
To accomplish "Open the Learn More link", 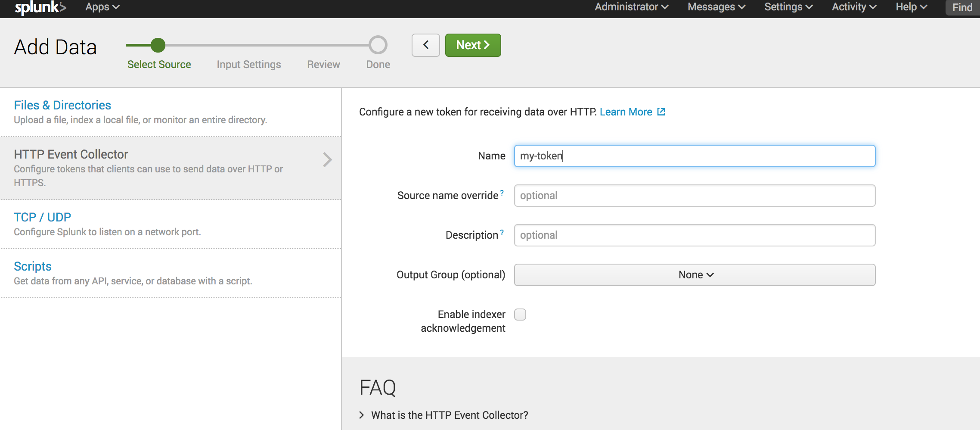I will coord(626,112).
